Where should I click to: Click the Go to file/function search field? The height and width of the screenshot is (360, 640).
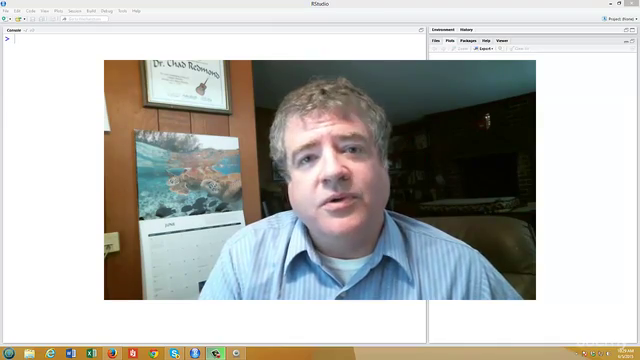[84, 19]
